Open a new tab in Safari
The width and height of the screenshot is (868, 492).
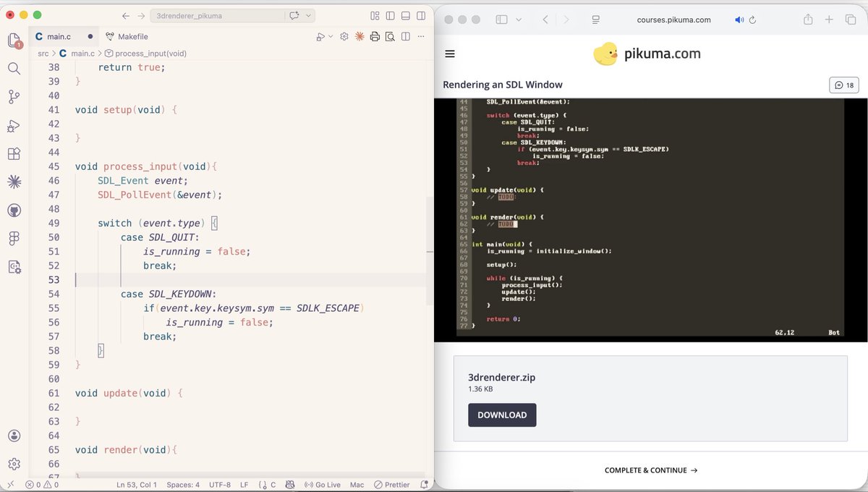[830, 20]
